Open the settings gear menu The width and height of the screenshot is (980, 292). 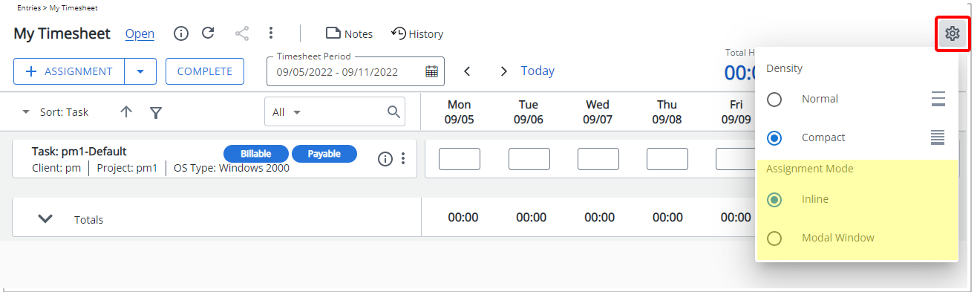click(x=952, y=33)
